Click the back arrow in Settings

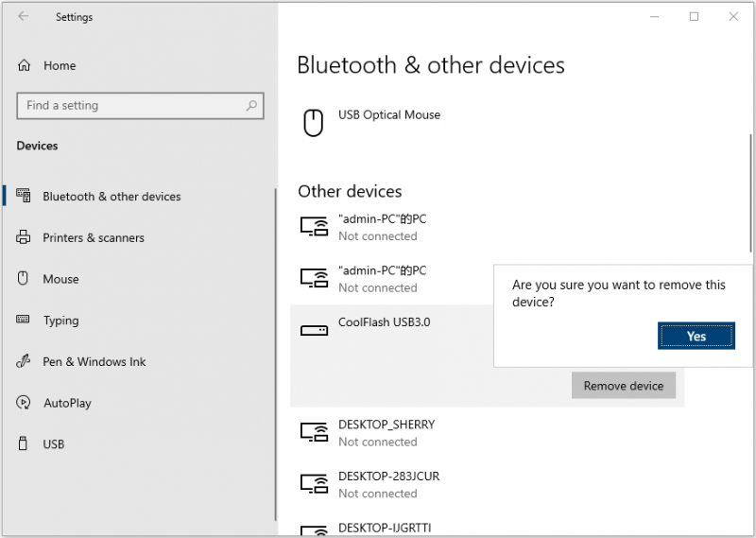point(23,16)
